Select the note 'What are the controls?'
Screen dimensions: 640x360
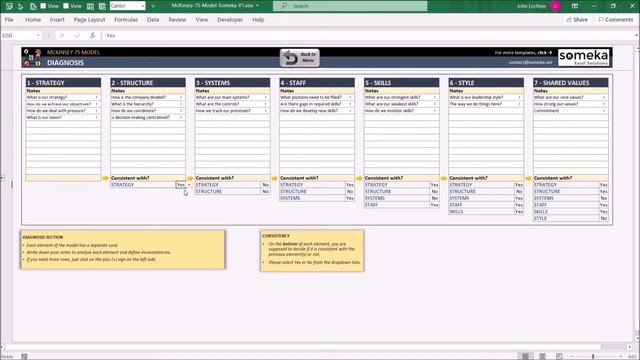tap(232, 104)
